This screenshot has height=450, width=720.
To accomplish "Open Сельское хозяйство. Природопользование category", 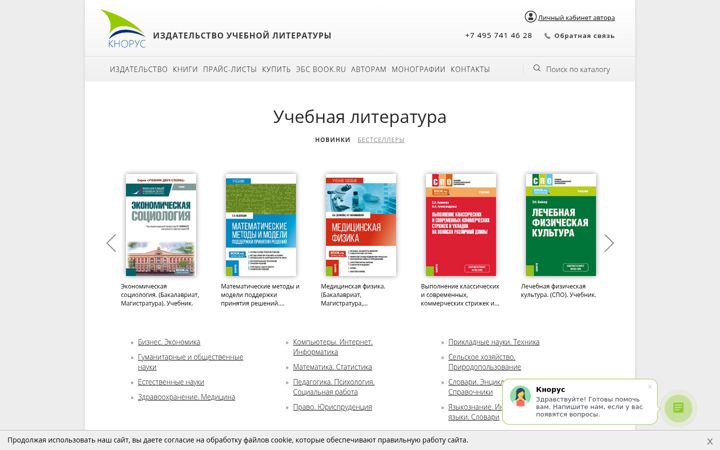I will pos(484,362).
